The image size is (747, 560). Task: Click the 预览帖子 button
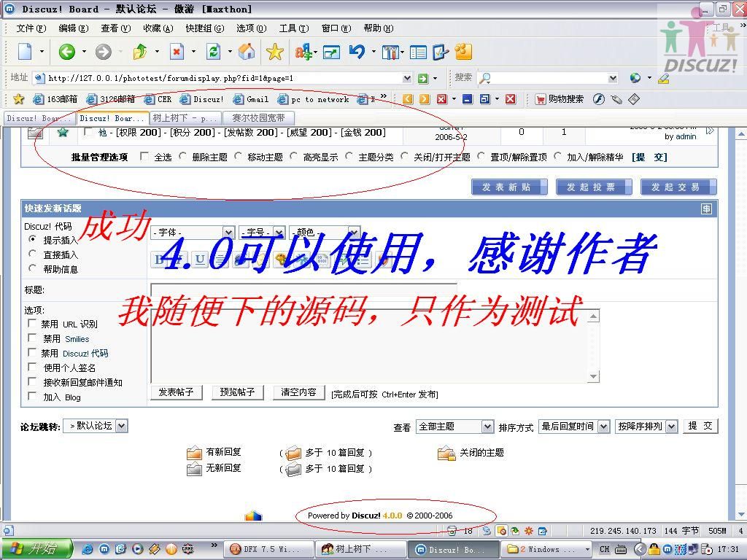237,392
